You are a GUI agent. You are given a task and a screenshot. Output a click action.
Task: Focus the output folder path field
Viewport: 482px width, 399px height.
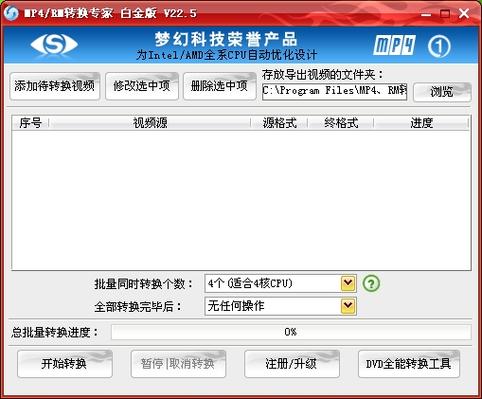coord(334,91)
